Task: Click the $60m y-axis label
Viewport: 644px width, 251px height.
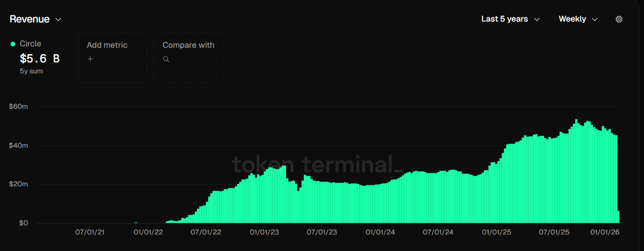Action: coord(18,106)
